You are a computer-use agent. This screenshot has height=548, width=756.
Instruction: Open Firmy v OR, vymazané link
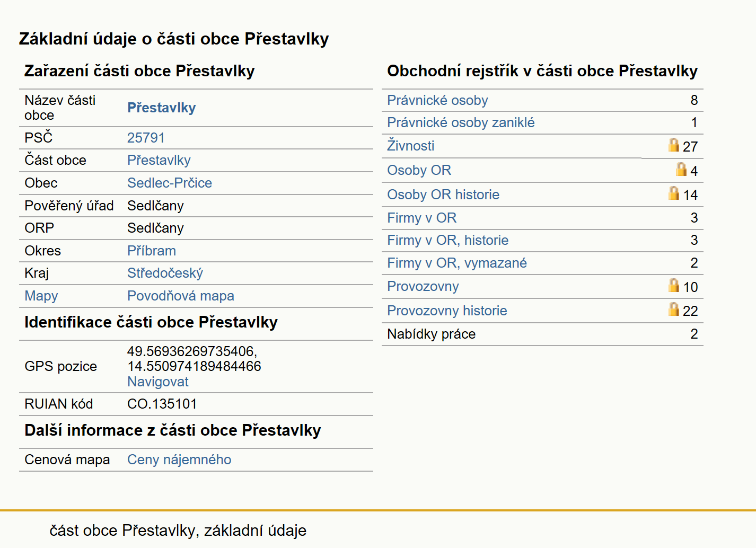(457, 263)
